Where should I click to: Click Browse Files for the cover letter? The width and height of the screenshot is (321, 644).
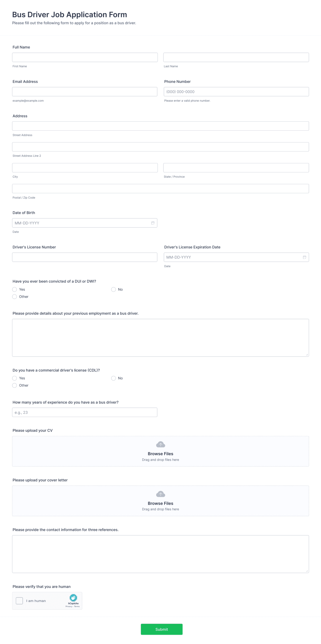(160, 503)
